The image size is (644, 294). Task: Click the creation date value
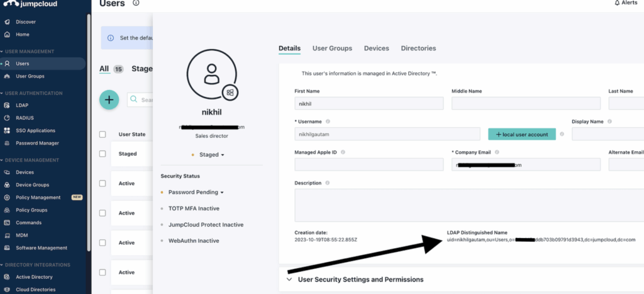point(326,240)
